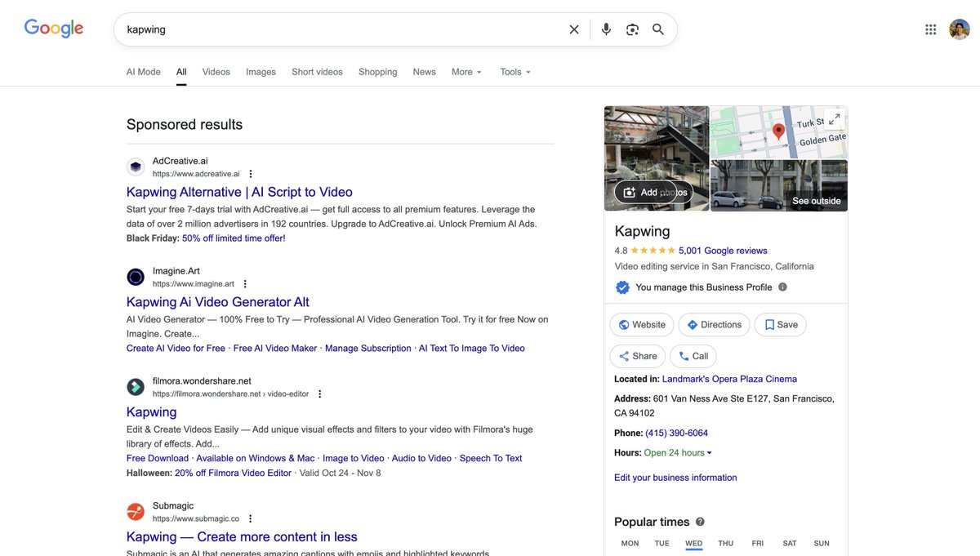Click the help icon beside Popular times
This screenshot has height=556, width=980.
pos(700,522)
